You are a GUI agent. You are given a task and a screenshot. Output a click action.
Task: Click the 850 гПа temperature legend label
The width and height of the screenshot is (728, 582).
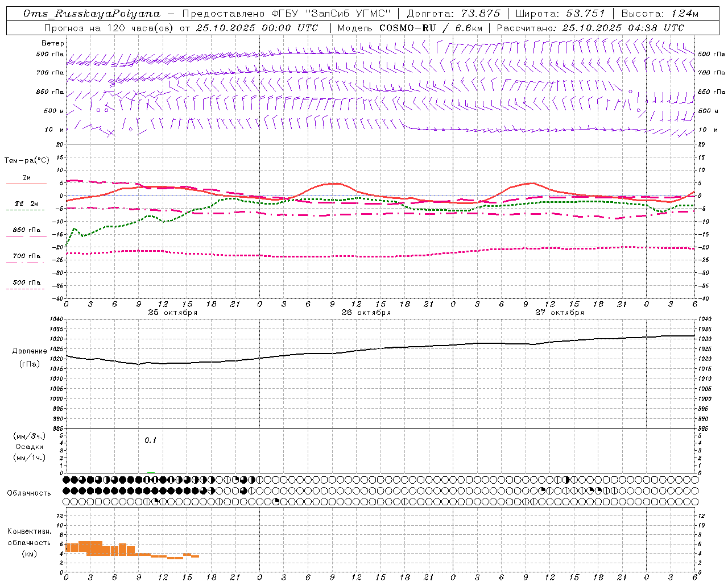pyautogui.click(x=27, y=230)
